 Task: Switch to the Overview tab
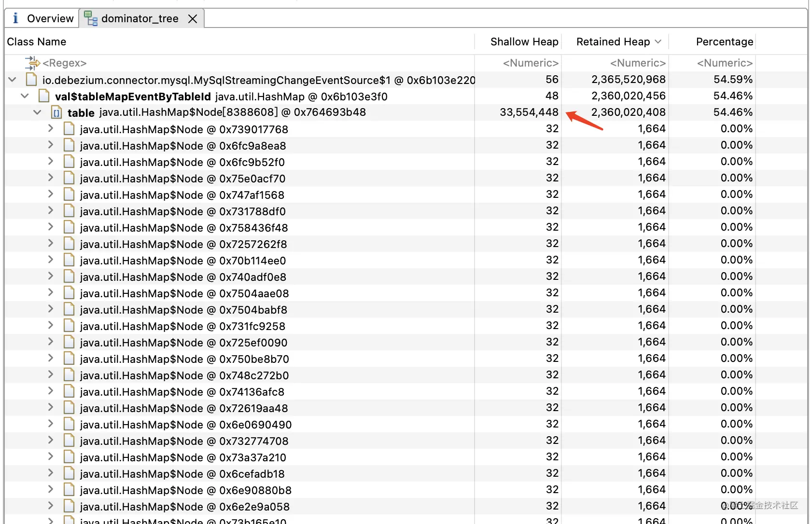click(x=50, y=18)
